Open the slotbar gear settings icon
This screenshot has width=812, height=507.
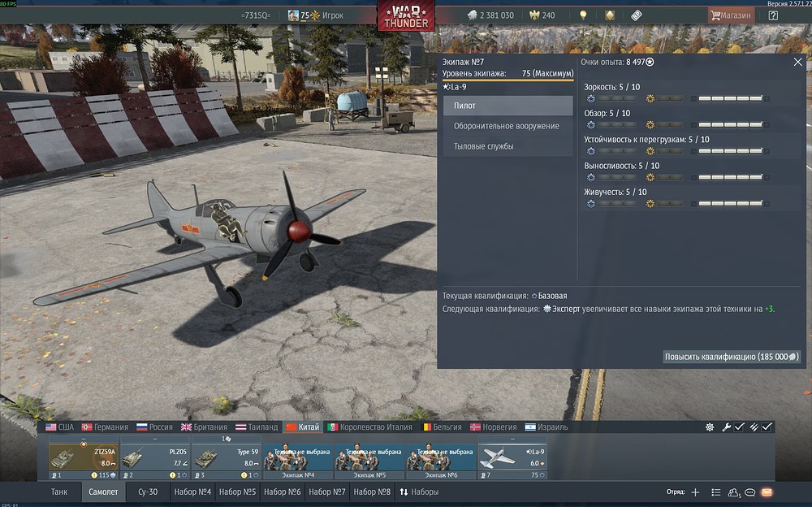click(710, 427)
